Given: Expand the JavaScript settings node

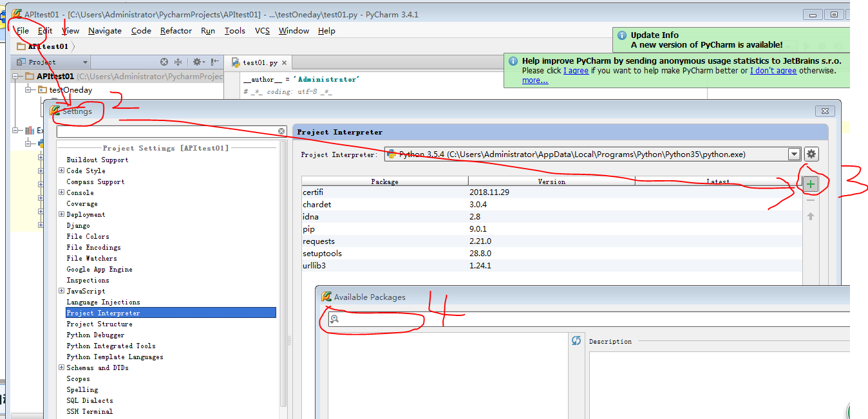Looking at the screenshot, I should tap(61, 291).
